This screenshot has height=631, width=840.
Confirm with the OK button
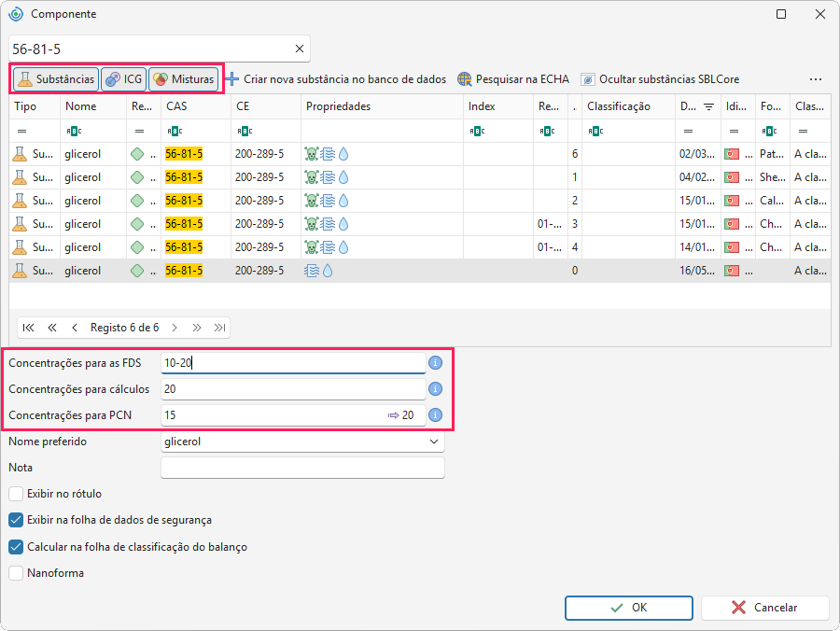point(629,608)
